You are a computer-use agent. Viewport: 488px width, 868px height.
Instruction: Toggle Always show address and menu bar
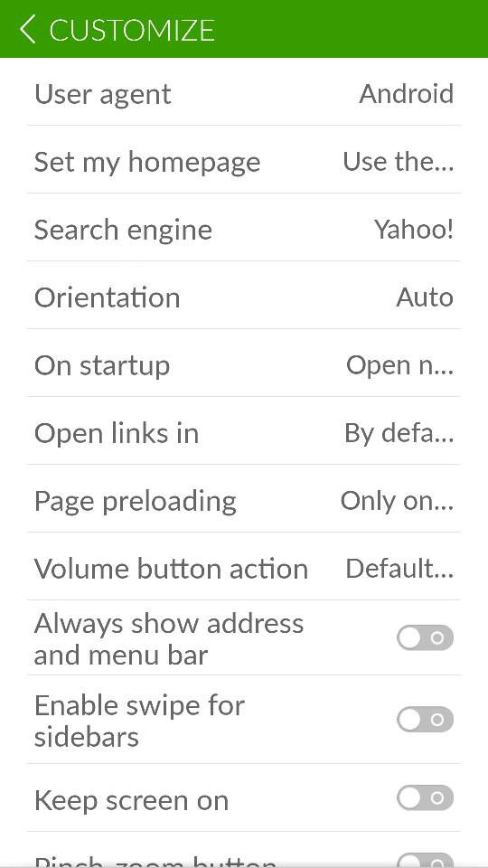tap(425, 638)
